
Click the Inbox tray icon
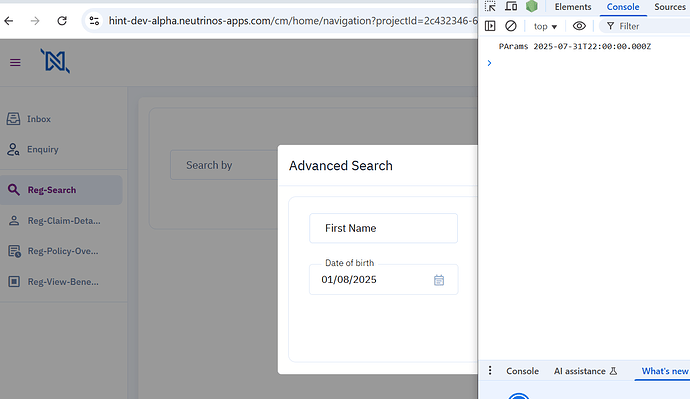coord(13,118)
